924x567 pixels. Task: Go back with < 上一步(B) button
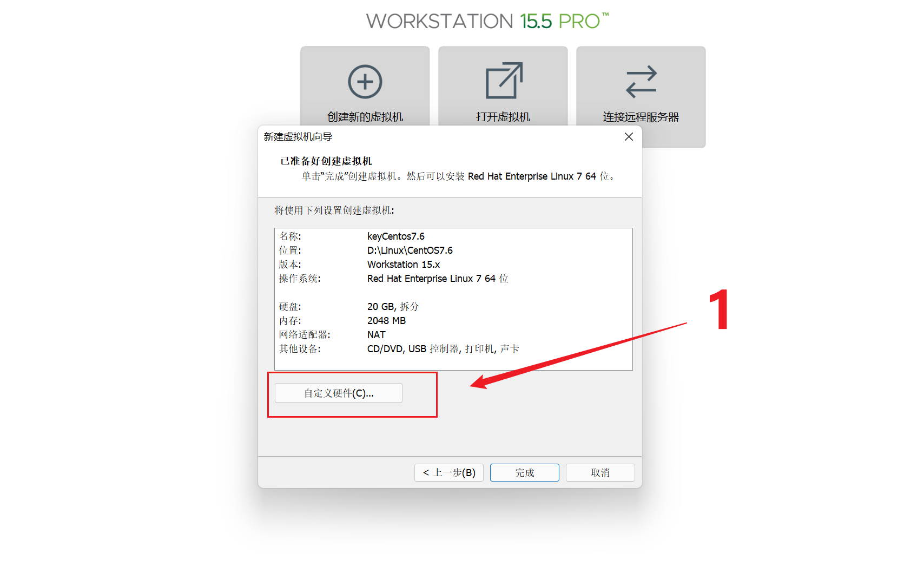click(x=449, y=472)
